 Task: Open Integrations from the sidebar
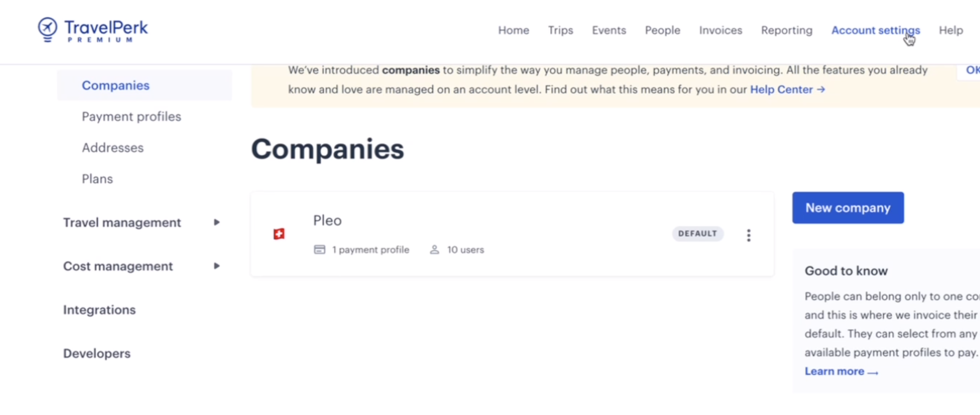[x=100, y=310]
